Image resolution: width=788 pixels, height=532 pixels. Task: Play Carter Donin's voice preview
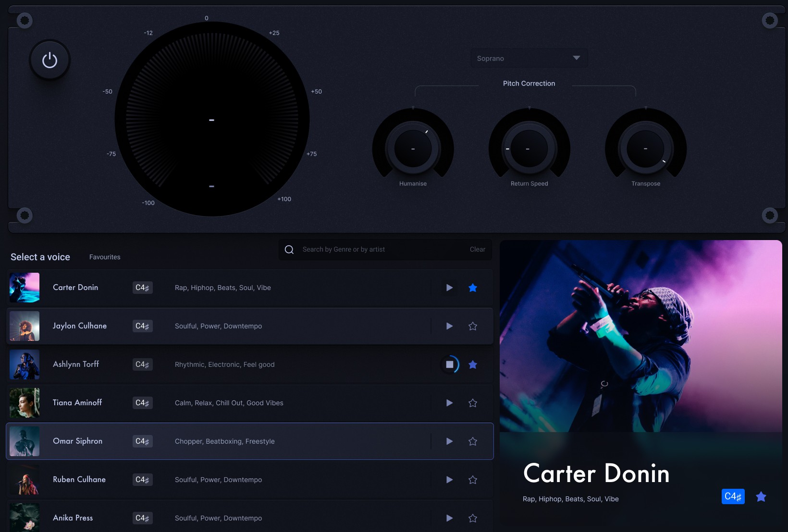click(x=449, y=287)
